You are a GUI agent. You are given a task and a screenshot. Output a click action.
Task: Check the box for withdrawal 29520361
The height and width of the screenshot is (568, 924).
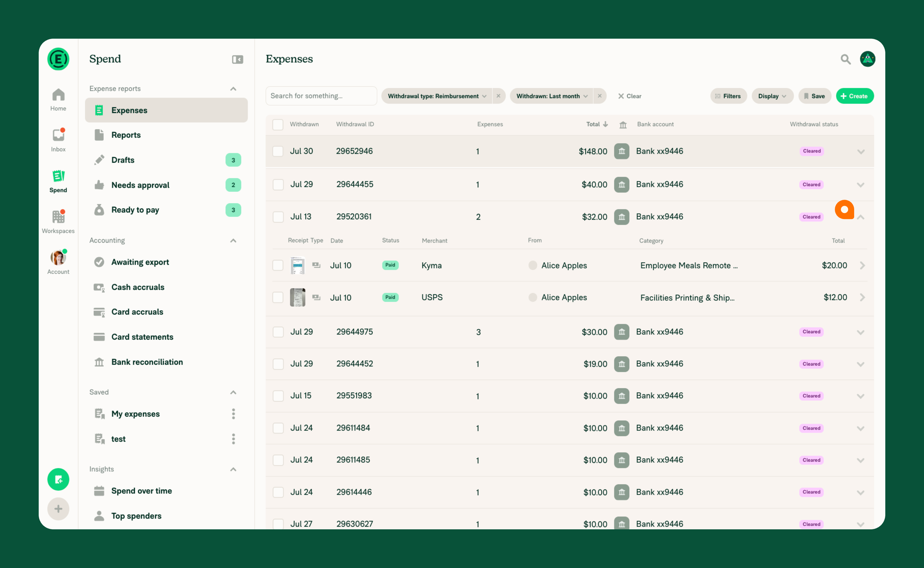click(278, 217)
